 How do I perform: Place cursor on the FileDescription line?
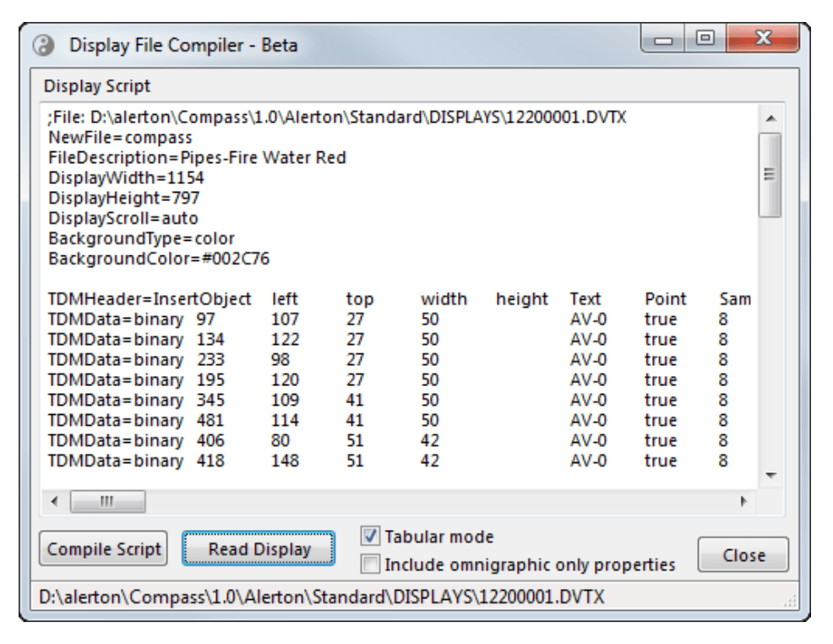(x=197, y=158)
